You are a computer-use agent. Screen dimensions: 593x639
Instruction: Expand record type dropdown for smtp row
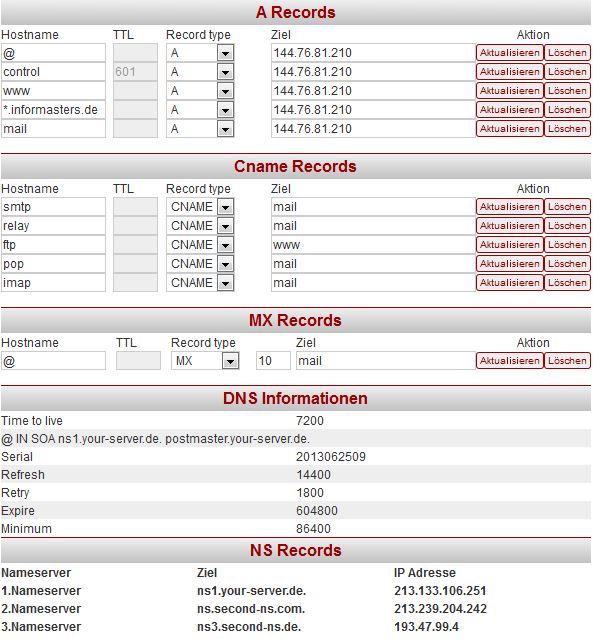pyautogui.click(x=200, y=207)
